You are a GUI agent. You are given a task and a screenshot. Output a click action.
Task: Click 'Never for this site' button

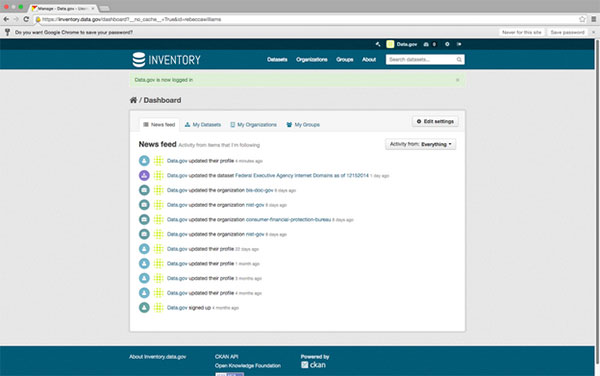[522, 33]
